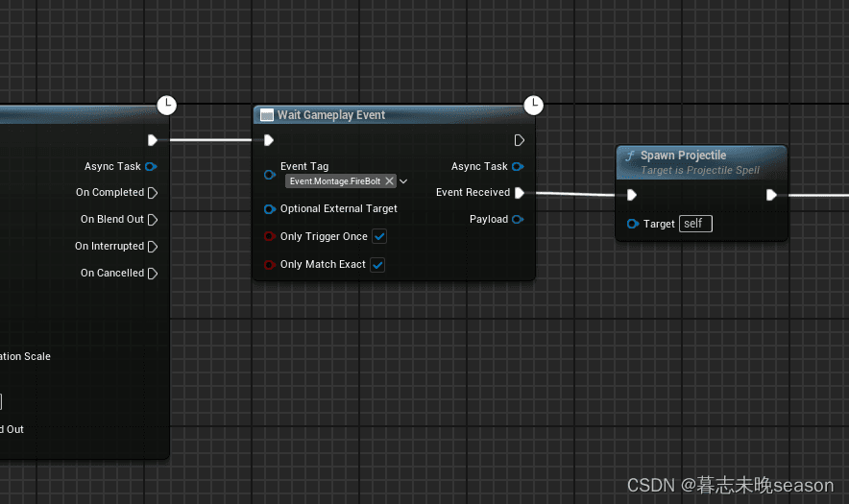Image resolution: width=849 pixels, height=504 pixels.
Task: Remove the Event.Montage.FireBolt tag with the X
Action: pyautogui.click(x=389, y=180)
